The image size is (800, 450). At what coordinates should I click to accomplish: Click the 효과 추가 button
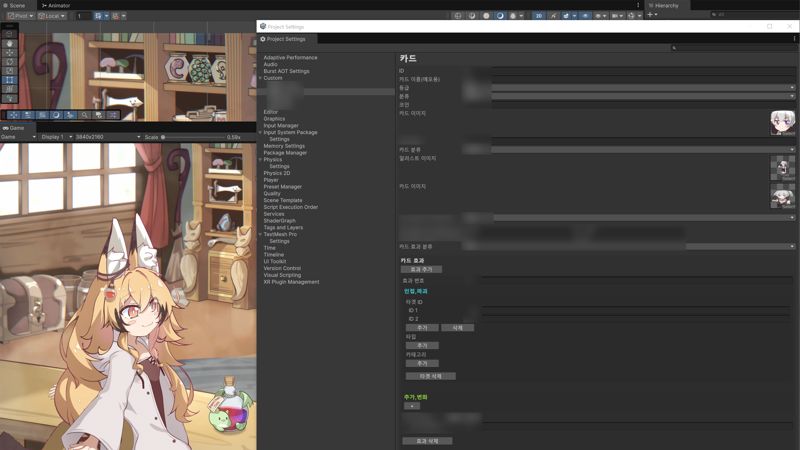pyautogui.click(x=420, y=269)
